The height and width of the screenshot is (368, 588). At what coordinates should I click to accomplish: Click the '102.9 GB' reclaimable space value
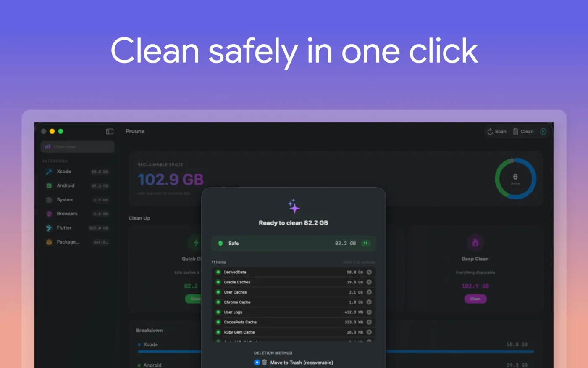coord(171,180)
